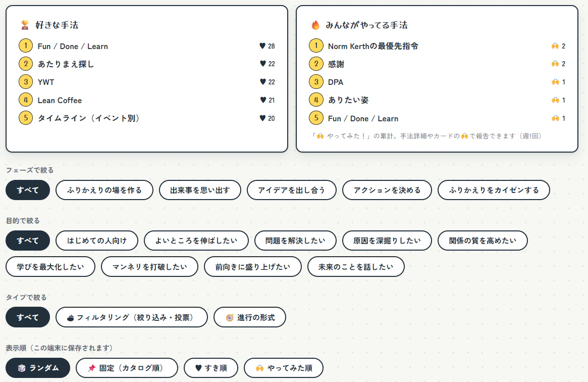This screenshot has width=588, height=382.
Task: Filter by type 進行の形式
Action: click(250, 317)
